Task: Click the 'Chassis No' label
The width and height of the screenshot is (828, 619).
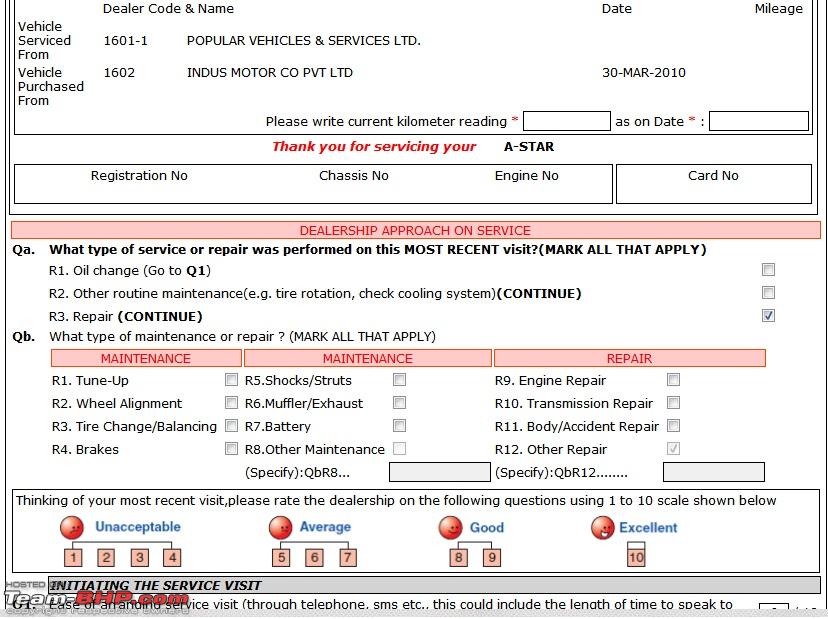Action: [x=354, y=176]
